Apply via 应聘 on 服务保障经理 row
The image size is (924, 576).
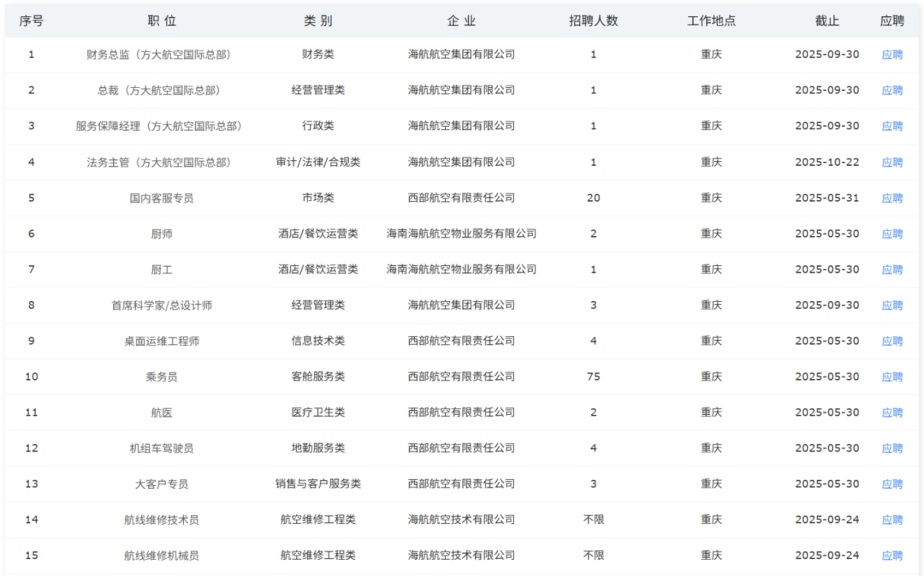click(891, 126)
